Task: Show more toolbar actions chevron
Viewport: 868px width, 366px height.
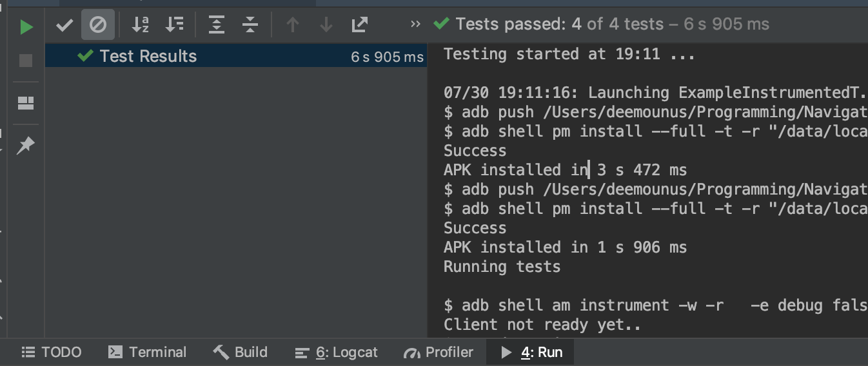Action: (415, 24)
